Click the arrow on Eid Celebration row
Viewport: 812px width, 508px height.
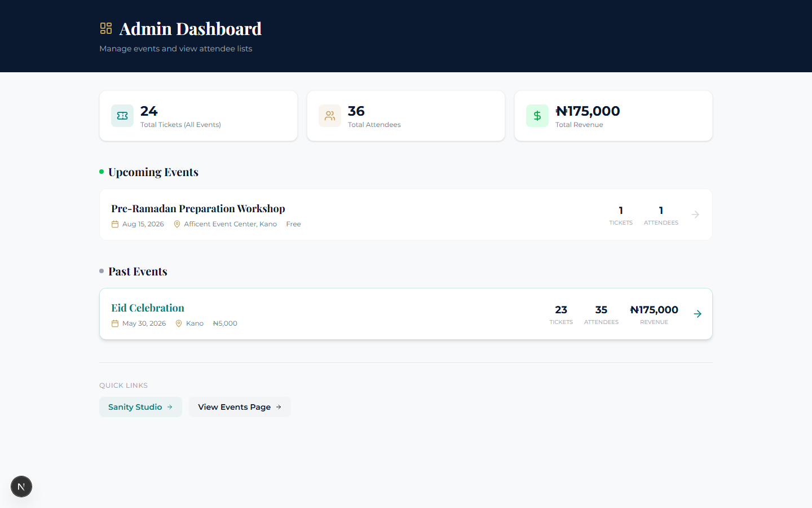click(x=698, y=314)
